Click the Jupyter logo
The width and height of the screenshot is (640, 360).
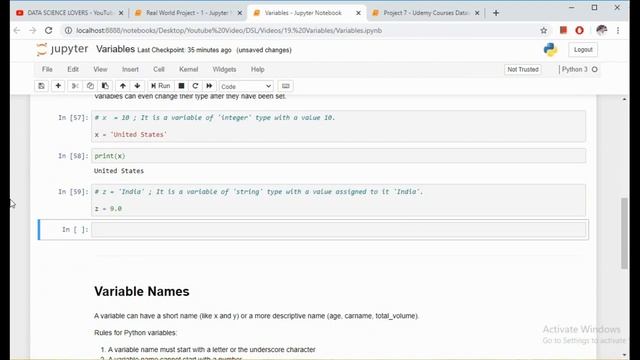[x=62, y=49]
